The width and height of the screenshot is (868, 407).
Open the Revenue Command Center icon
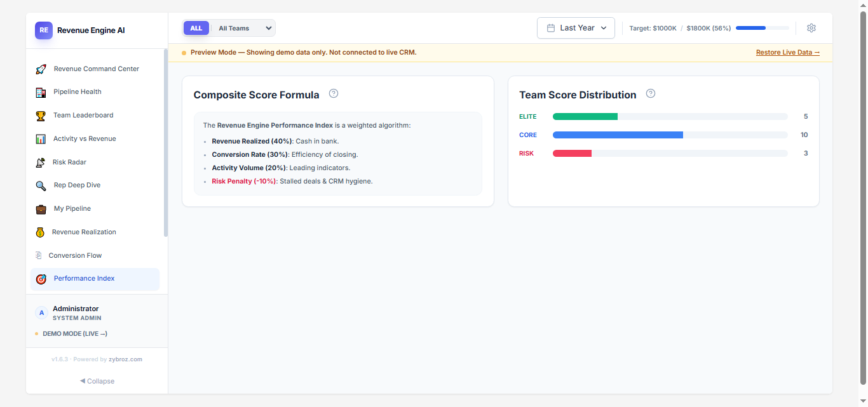click(x=41, y=69)
